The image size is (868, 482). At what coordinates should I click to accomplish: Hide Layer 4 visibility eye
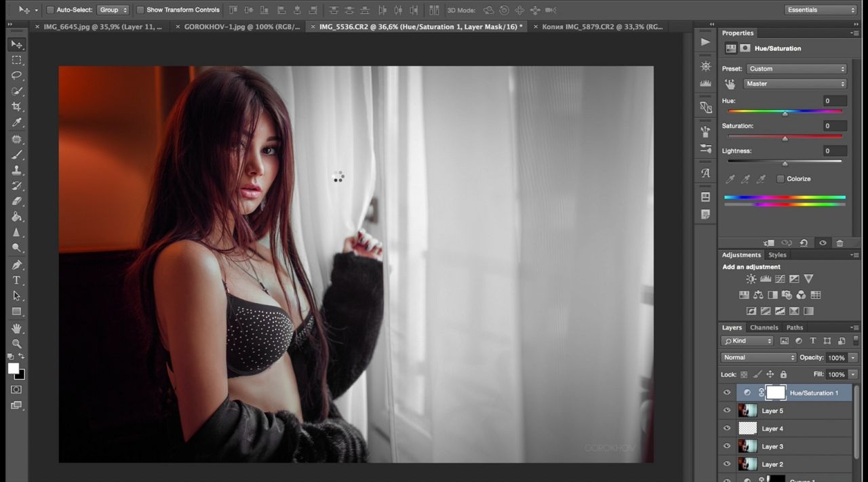click(727, 428)
